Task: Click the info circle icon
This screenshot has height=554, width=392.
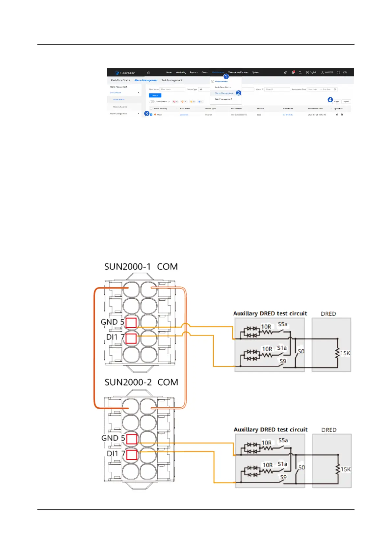Action: pos(338,72)
